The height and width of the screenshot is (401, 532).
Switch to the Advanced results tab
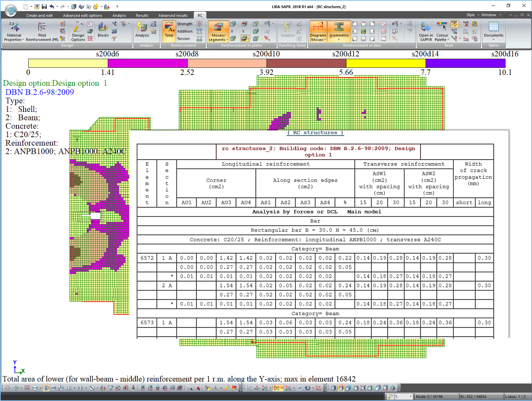173,15
